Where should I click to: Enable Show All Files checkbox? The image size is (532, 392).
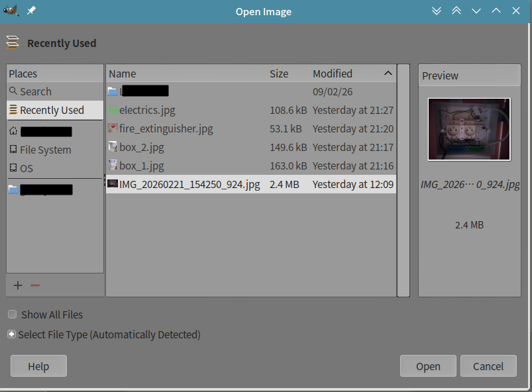[x=13, y=315]
